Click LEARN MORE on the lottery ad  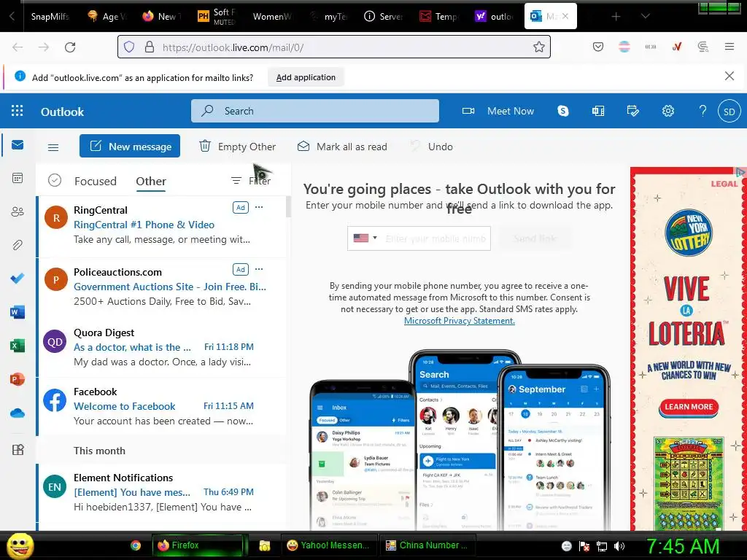pyautogui.click(x=689, y=407)
